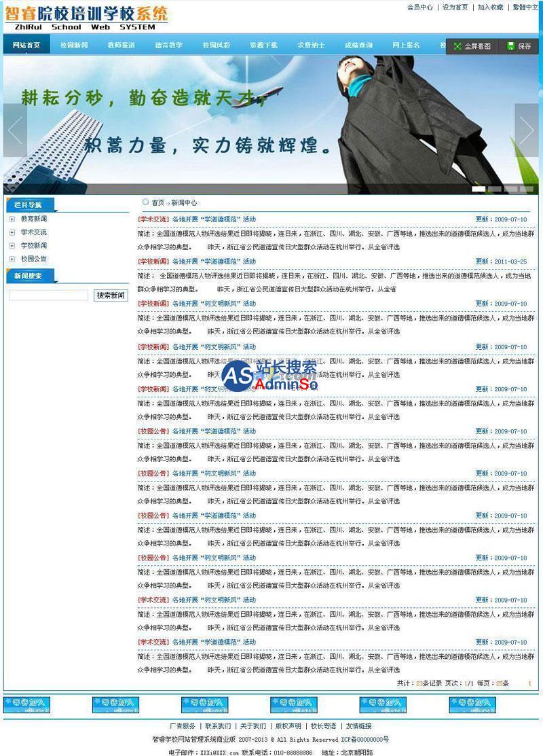The height and width of the screenshot is (756, 543).
Task: Click the news search text field
Action: click(49, 295)
